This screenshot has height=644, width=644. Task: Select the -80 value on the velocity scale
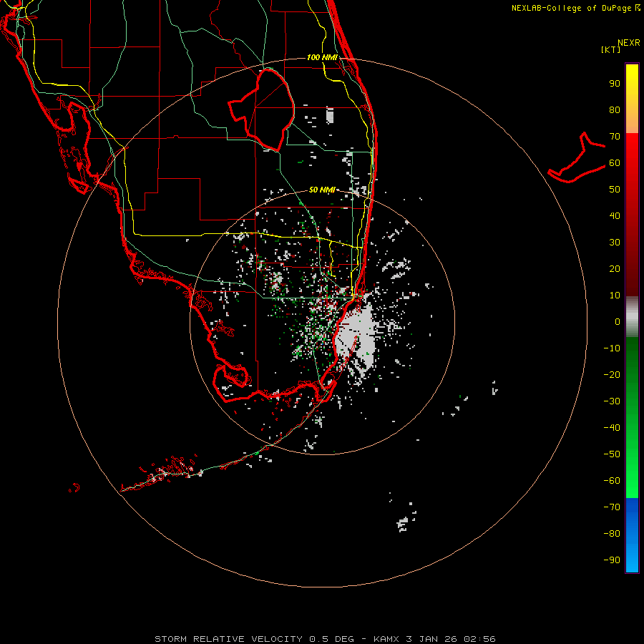(x=612, y=534)
